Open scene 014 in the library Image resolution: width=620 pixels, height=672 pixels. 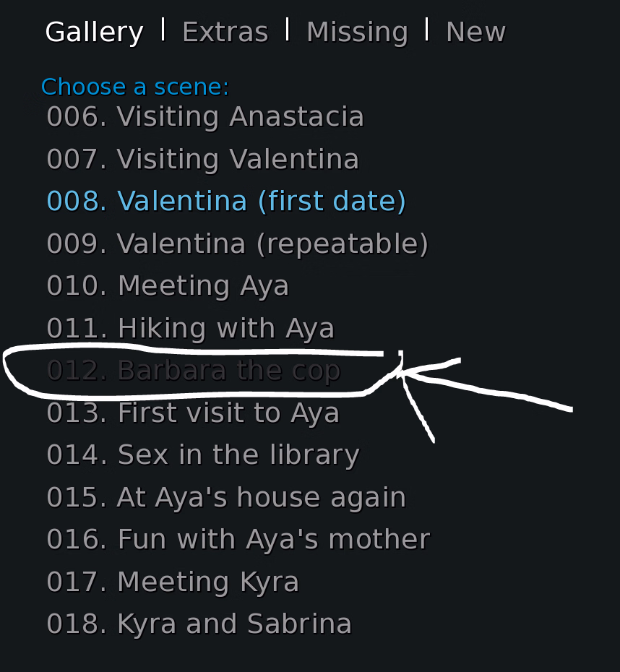(203, 455)
